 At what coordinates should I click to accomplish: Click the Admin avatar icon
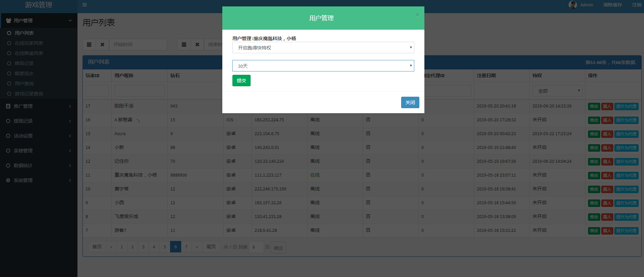pos(572,5)
